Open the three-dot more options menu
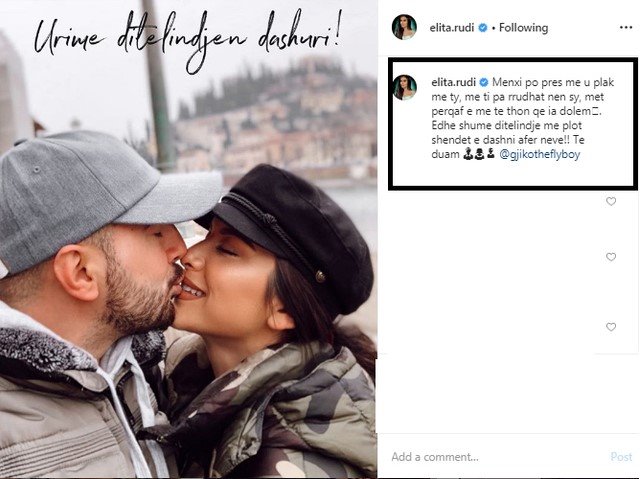 pos(626,28)
